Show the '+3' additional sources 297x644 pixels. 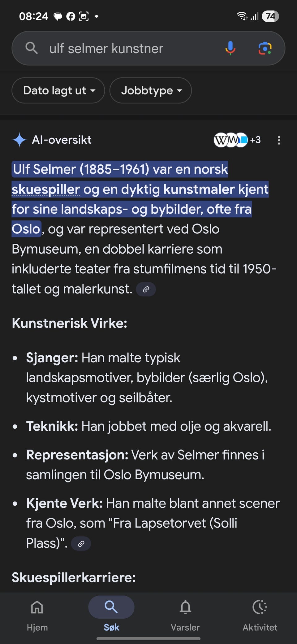[255, 140]
